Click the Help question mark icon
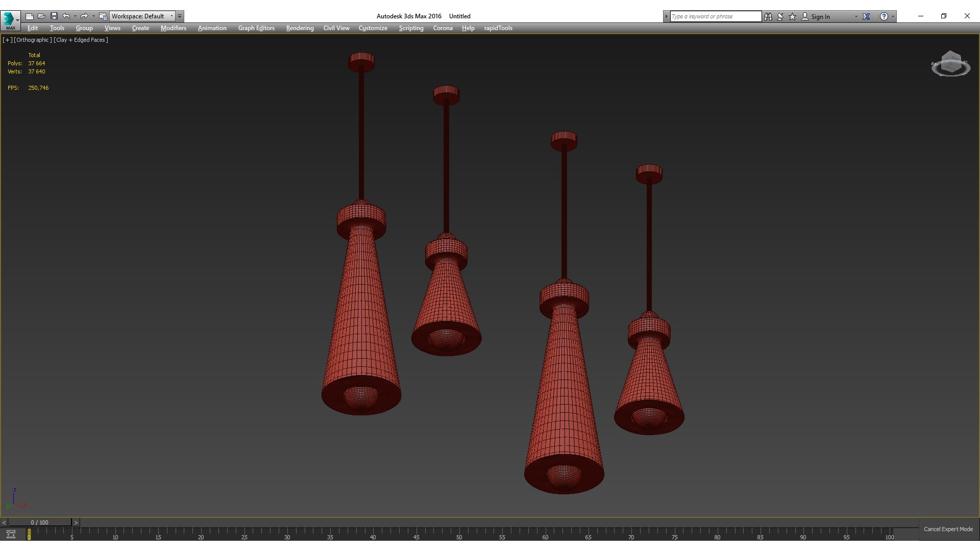The width and height of the screenshot is (980, 551). tap(884, 16)
